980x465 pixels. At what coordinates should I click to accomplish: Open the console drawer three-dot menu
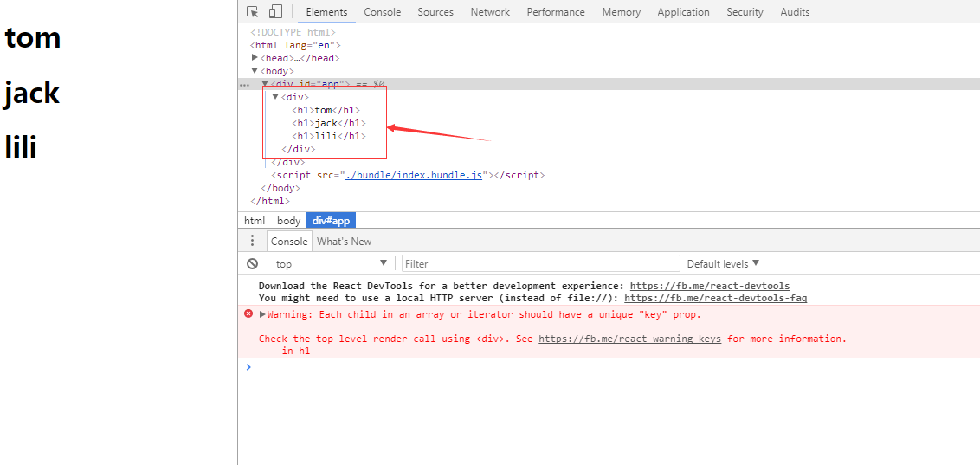(252, 241)
